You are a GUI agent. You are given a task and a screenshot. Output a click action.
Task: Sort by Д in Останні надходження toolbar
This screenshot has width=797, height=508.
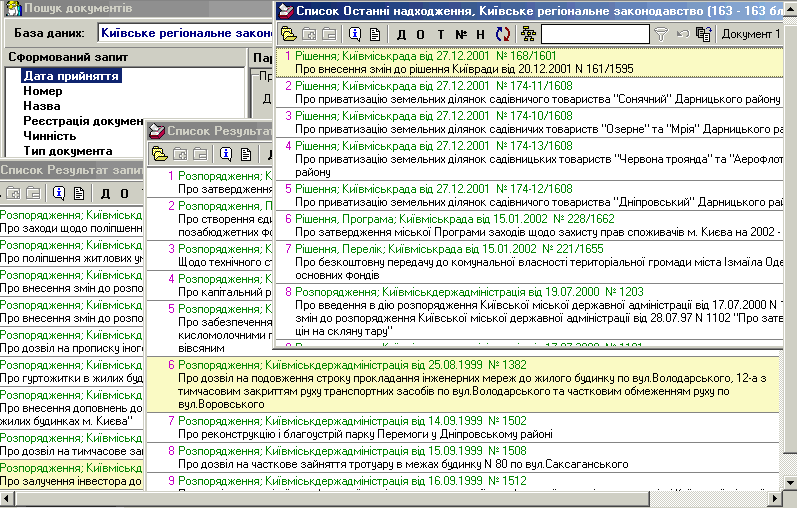coord(401,34)
